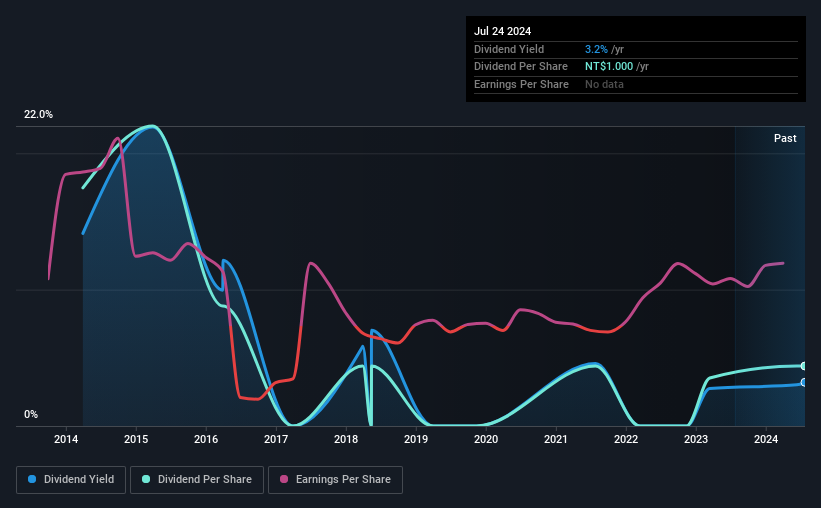
Task: Click the 3.2% dividend yield value
Action: tap(596, 49)
